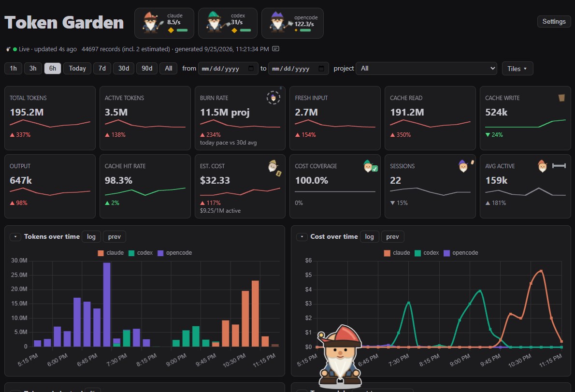This screenshot has height=392, width=575.
Task: Click the opencode gnome with purple hat
Action: [x=280, y=22]
